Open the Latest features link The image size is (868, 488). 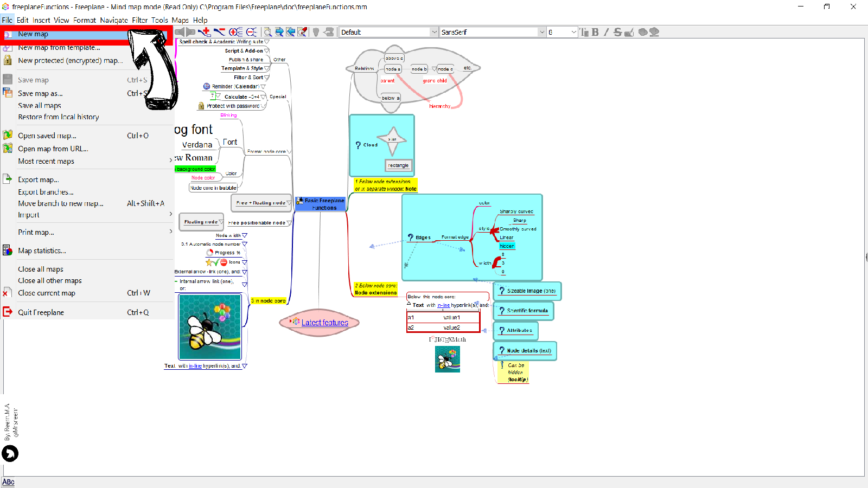324,323
